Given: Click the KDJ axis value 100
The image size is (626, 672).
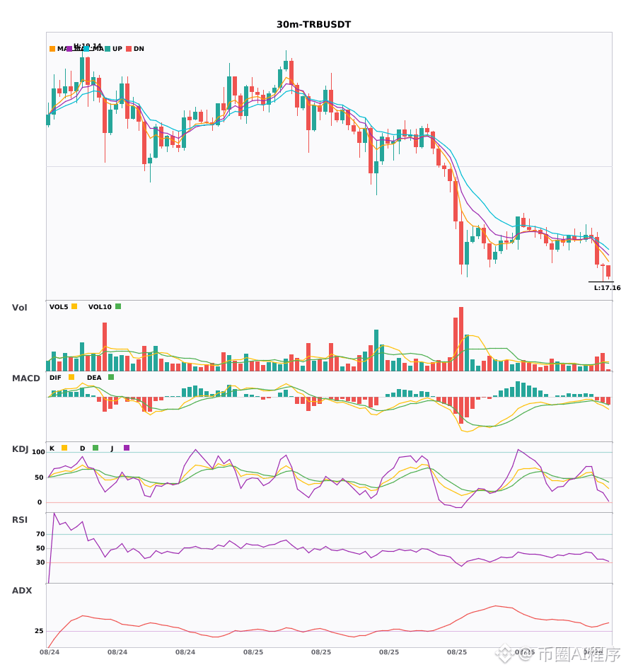Looking at the screenshot, I should click(x=39, y=452).
